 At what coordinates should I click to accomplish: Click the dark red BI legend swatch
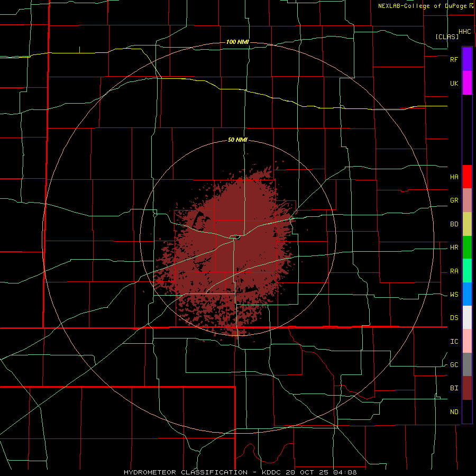(467, 388)
